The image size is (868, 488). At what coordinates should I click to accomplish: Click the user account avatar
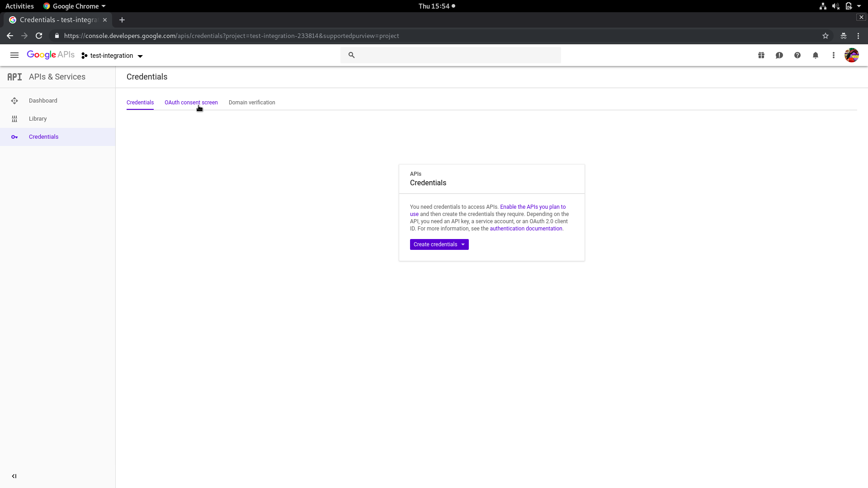click(x=852, y=55)
